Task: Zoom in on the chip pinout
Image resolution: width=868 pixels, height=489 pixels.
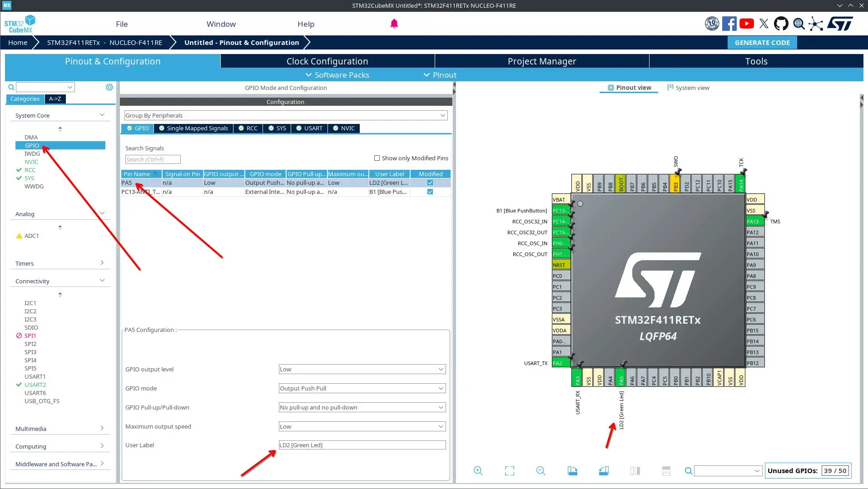Action: pos(478,471)
